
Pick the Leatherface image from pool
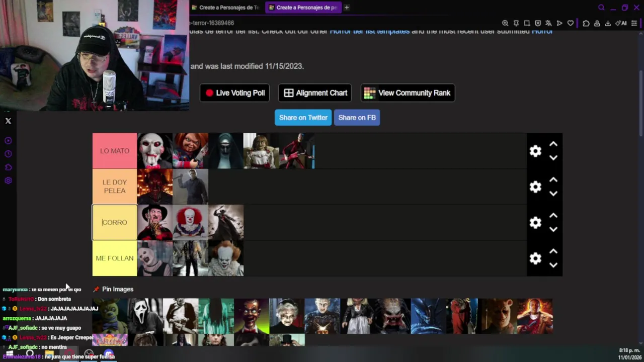[x=181, y=316]
